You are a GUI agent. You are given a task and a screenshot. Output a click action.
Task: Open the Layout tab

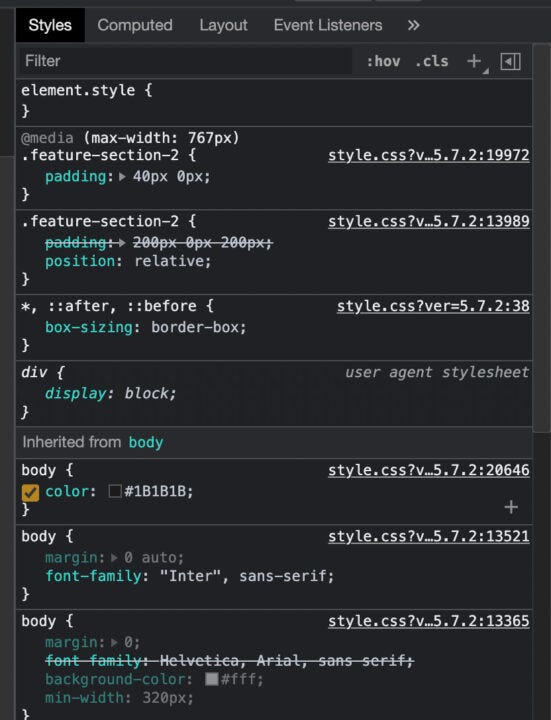[x=224, y=25]
